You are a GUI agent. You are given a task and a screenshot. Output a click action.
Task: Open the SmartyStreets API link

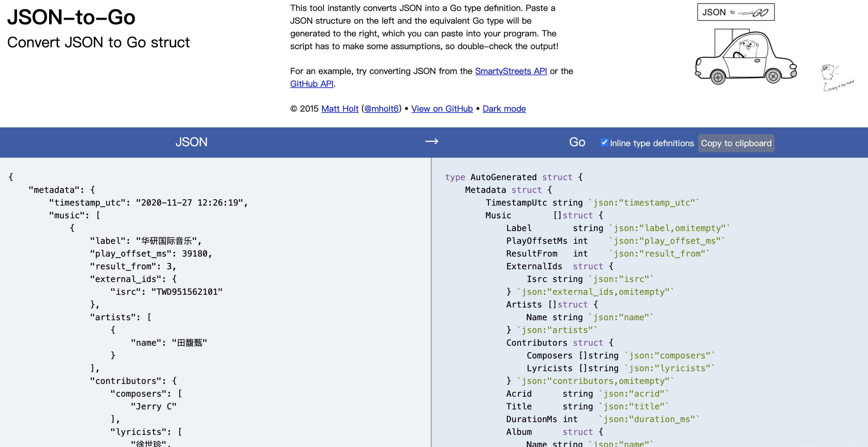[x=510, y=71]
